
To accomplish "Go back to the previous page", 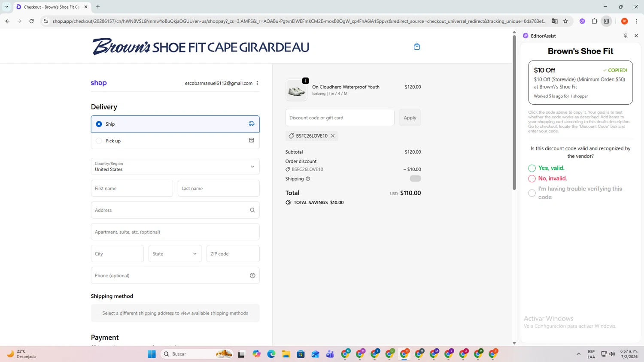I will [x=7, y=21].
